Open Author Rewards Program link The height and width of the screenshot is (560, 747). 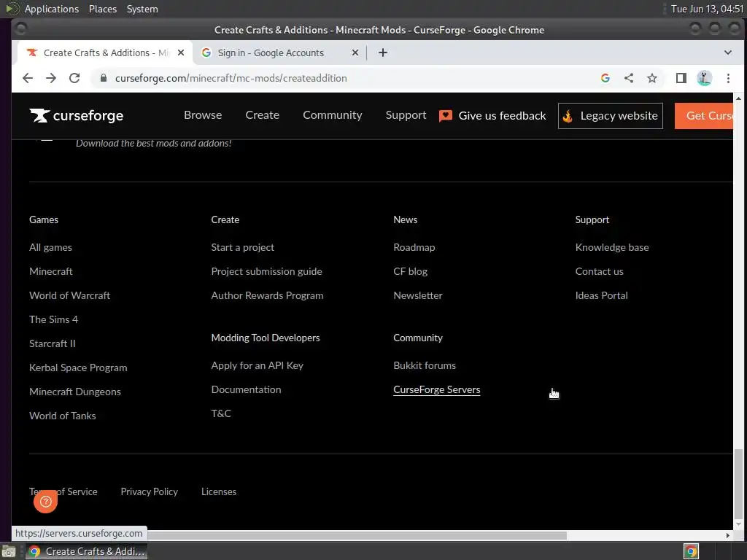click(x=267, y=296)
